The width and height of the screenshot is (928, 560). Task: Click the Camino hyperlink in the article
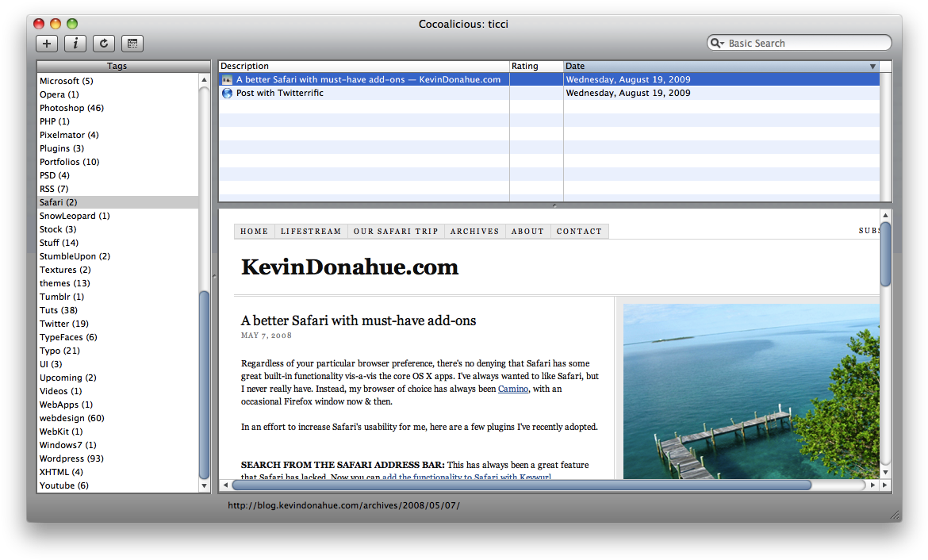click(513, 389)
